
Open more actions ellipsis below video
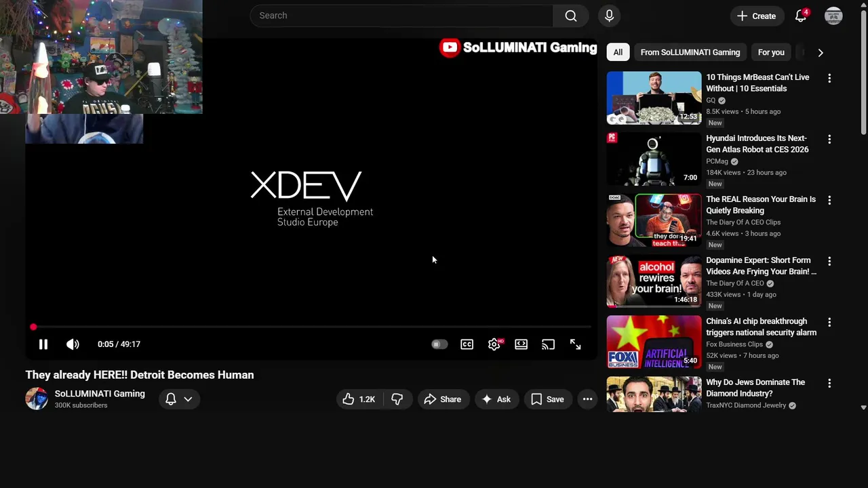[587, 399]
